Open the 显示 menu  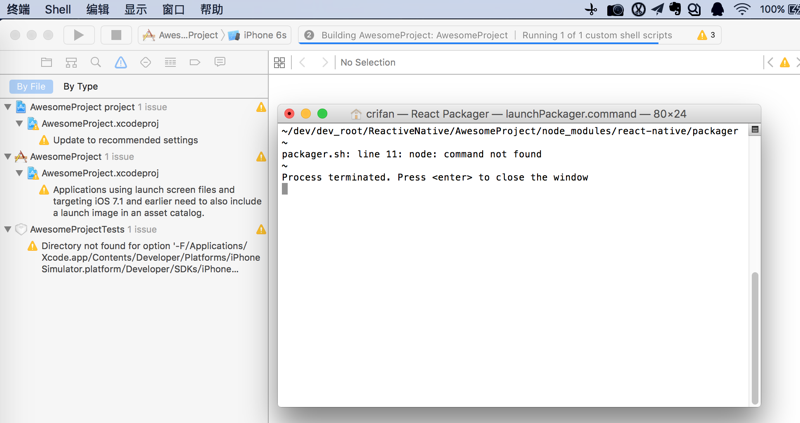tap(136, 9)
